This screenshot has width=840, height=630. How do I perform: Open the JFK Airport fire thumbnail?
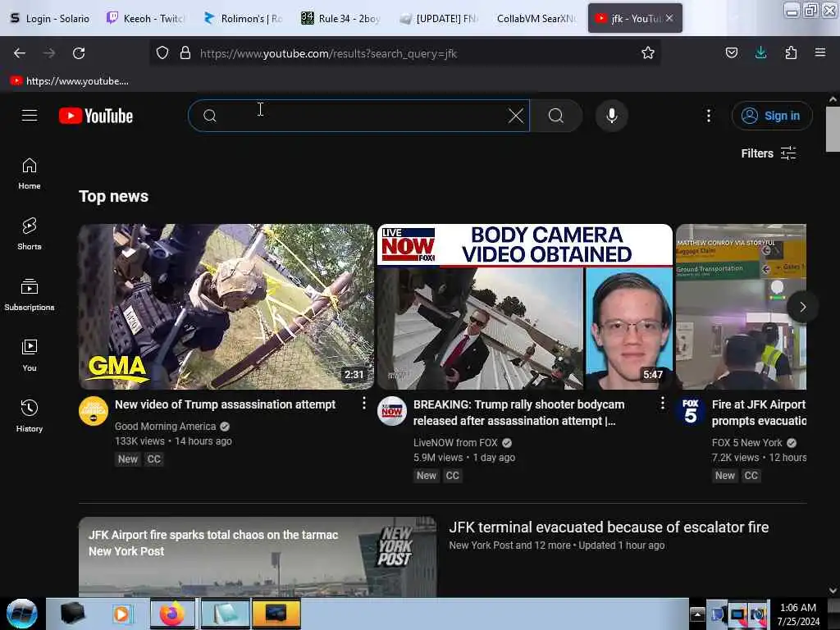click(741, 307)
